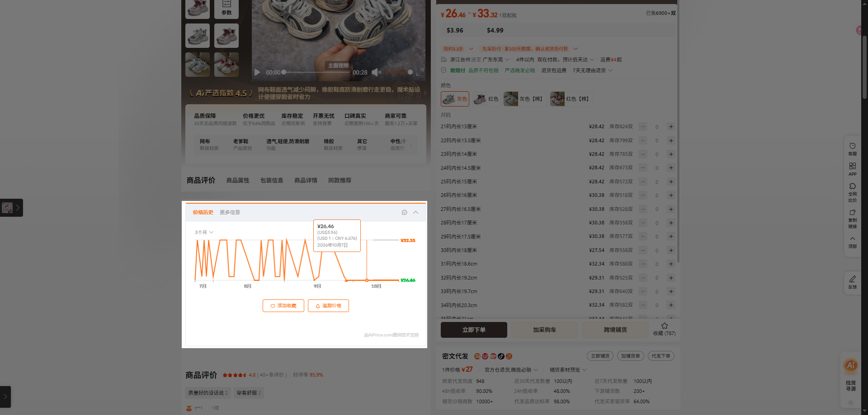
Task: Open the 客服 customer service icon
Action: point(852,149)
